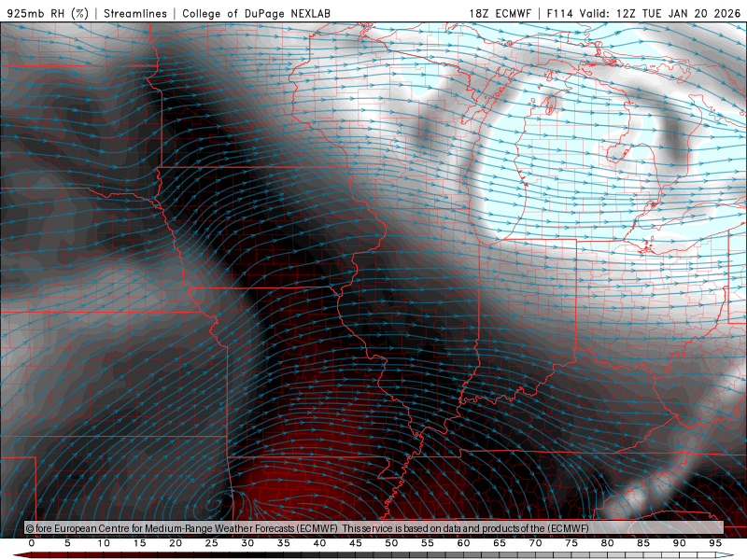Click the "F114 Valid: 12Z TUE JAN 20 2026" text
Image resolution: width=747 pixels, height=560 pixels.
coord(643,13)
